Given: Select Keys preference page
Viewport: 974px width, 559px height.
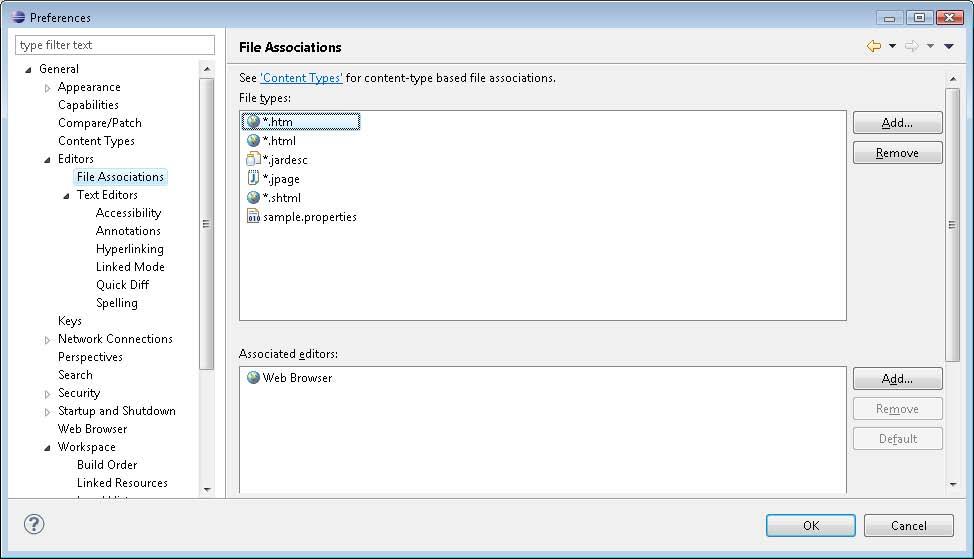Looking at the screenshot, I should [70, 321].
